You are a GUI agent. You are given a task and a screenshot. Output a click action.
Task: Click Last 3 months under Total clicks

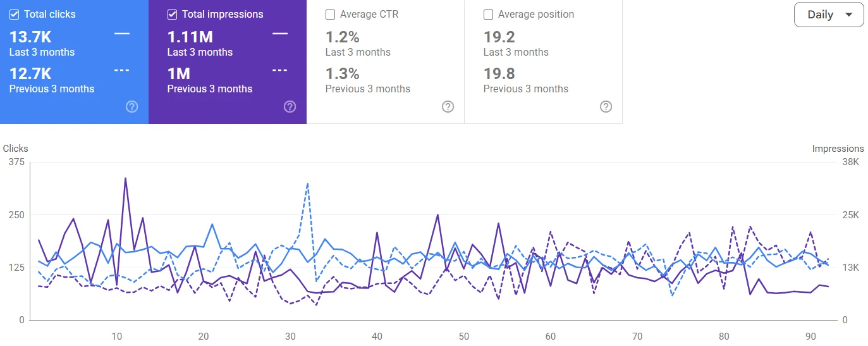point(42,52)
